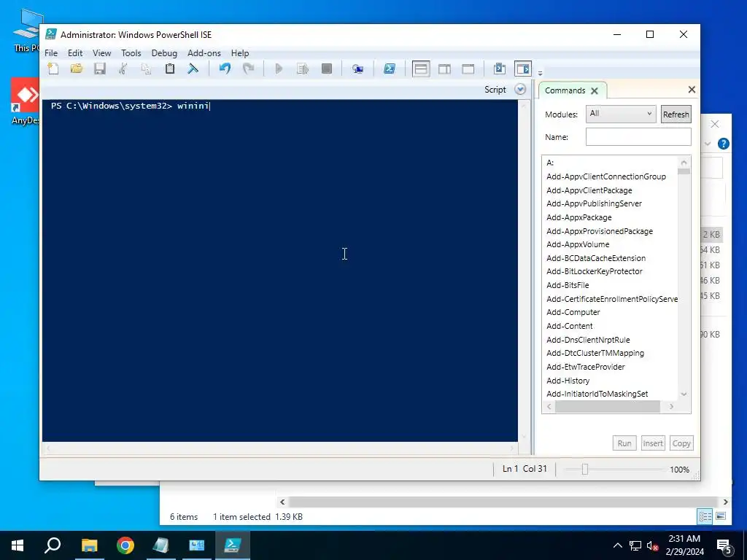Click the Run Selection icon
The height and width of the screenshot is (560, 747).
[303, 69]
